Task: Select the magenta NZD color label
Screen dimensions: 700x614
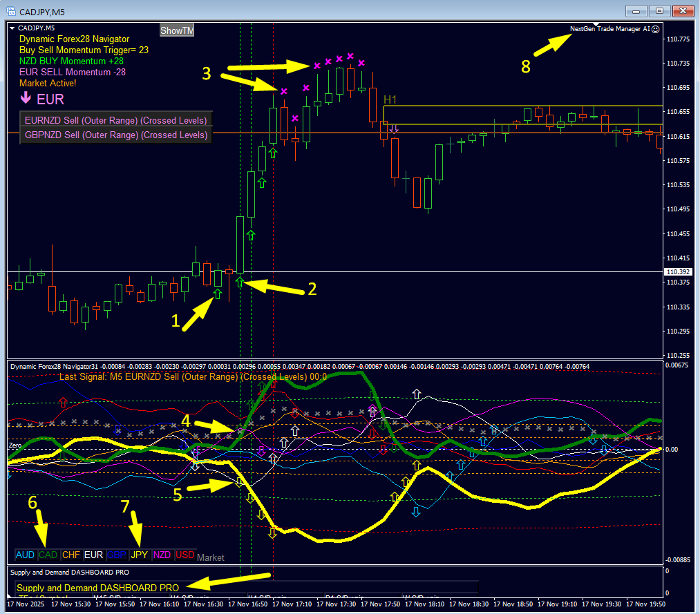Action: coord(162,555)
